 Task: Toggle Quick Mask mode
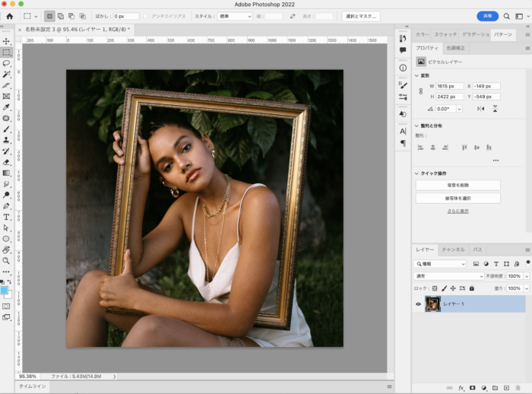point(6,306)
